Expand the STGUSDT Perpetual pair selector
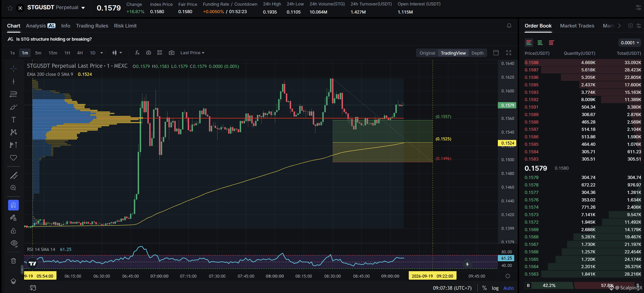 pyautogui.click(x=56, y=7)
